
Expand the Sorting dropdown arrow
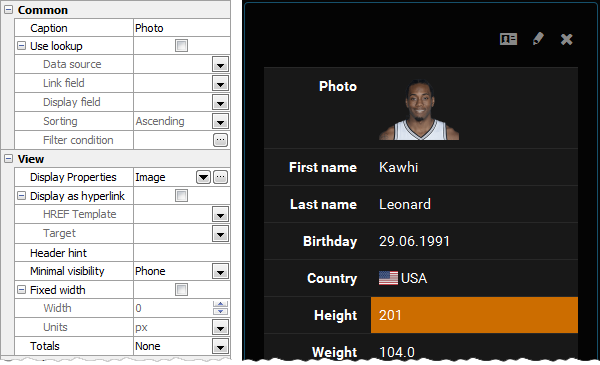(220, 121)
